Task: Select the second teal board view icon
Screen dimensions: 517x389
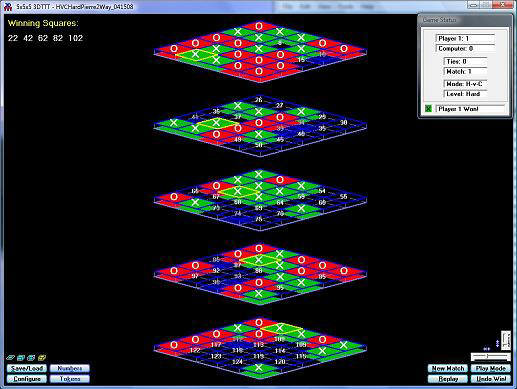Action: pos(21,358)
